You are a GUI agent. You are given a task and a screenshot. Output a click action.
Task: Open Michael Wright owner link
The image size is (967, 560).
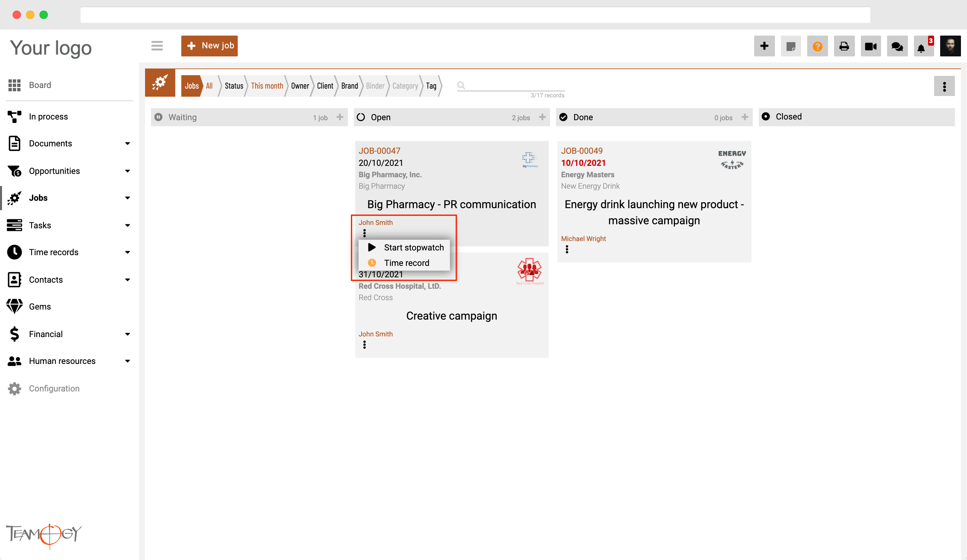coord(583,239)
